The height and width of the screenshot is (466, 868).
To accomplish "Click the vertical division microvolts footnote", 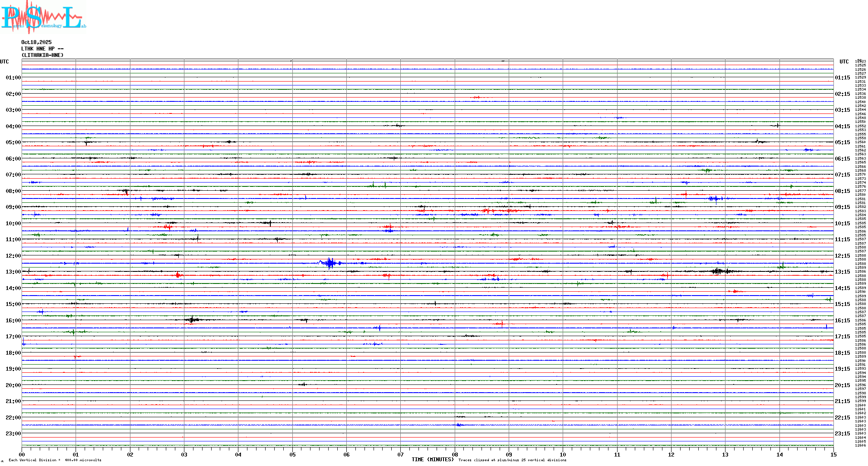I will click(x=55, y=460).
